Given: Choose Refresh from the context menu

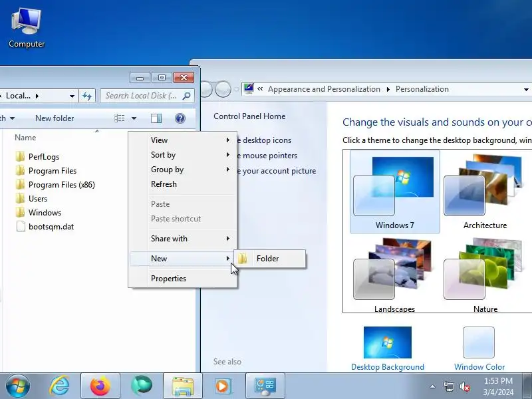Looking at the screenshot, I should 182,184.
